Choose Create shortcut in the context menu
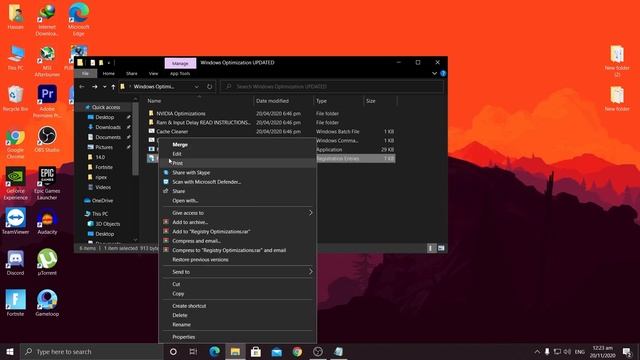The width and height of the screenshot is (640, 360). 238,306
